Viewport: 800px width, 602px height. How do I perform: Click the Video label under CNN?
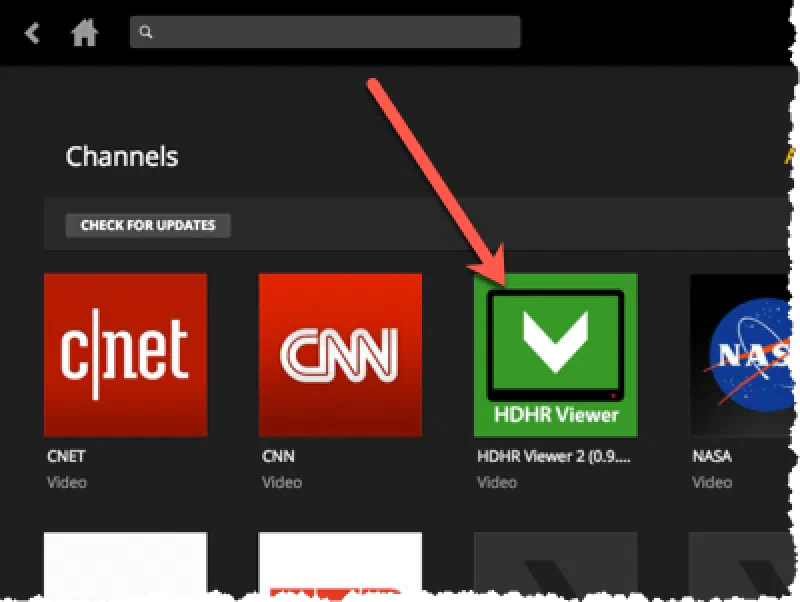282,482
